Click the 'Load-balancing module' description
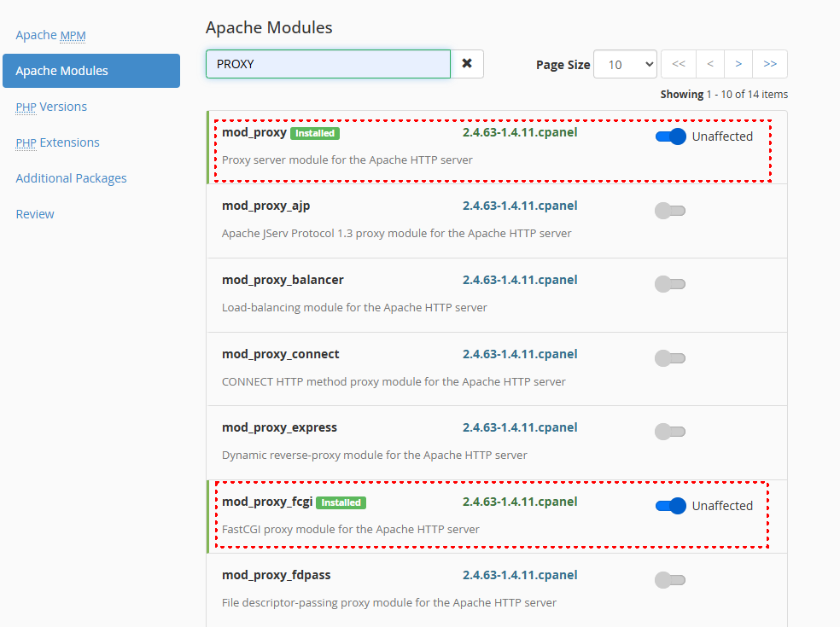840x627 pixels. pos(354,307)
